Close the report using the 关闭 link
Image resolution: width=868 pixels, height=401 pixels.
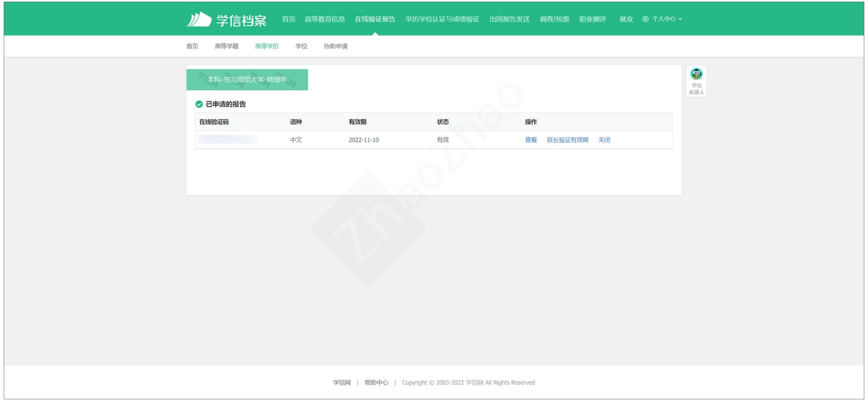coord(605,139)
